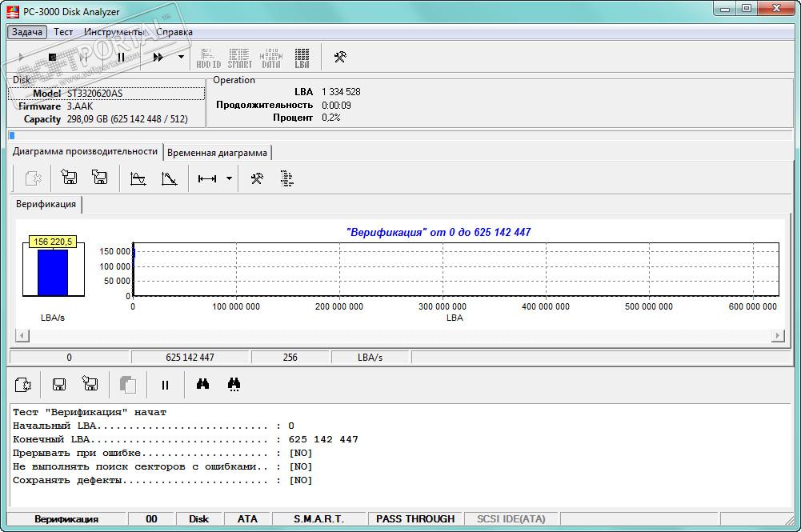This screenshot has width=801, height=532.
Task: Open the Справка menu
Action: 174,32
